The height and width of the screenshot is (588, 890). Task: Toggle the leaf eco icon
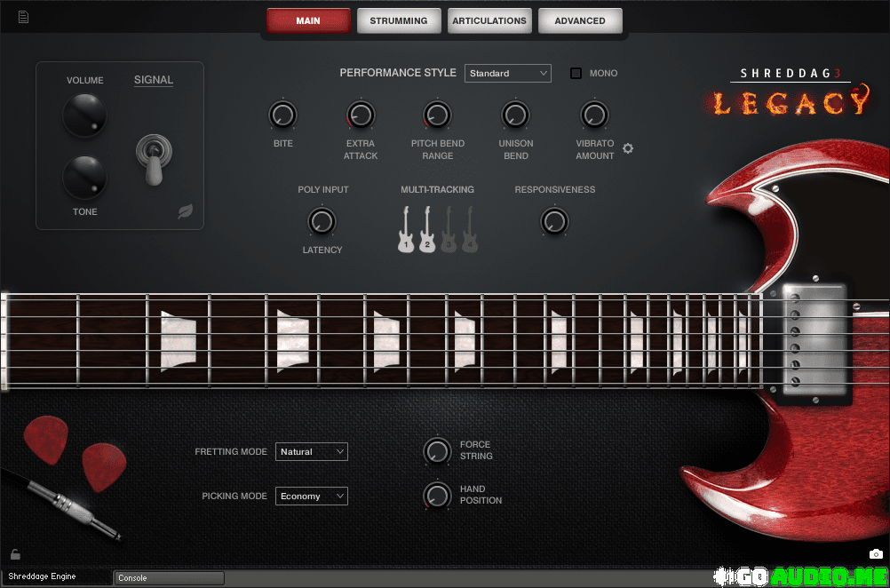185,211
